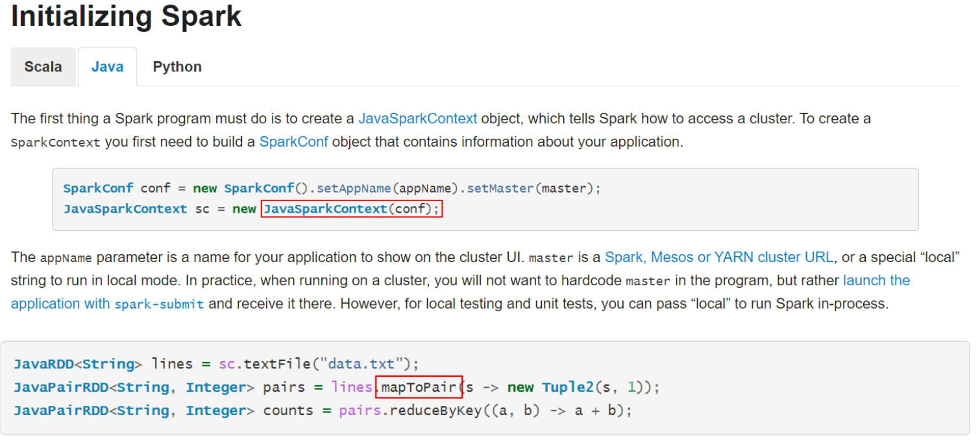Click the "launch the" link text

click(x=876, y=281)
